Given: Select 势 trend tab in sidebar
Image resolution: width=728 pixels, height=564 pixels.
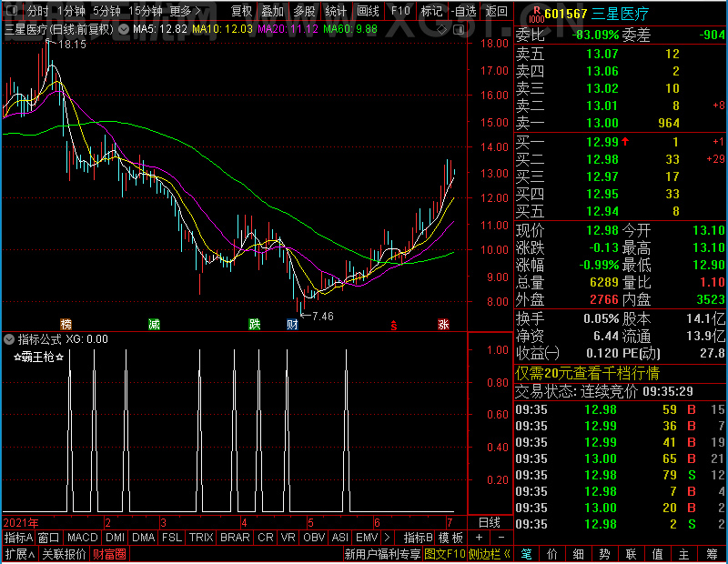Looking at the screenshot, I should (x=604, y=554).
